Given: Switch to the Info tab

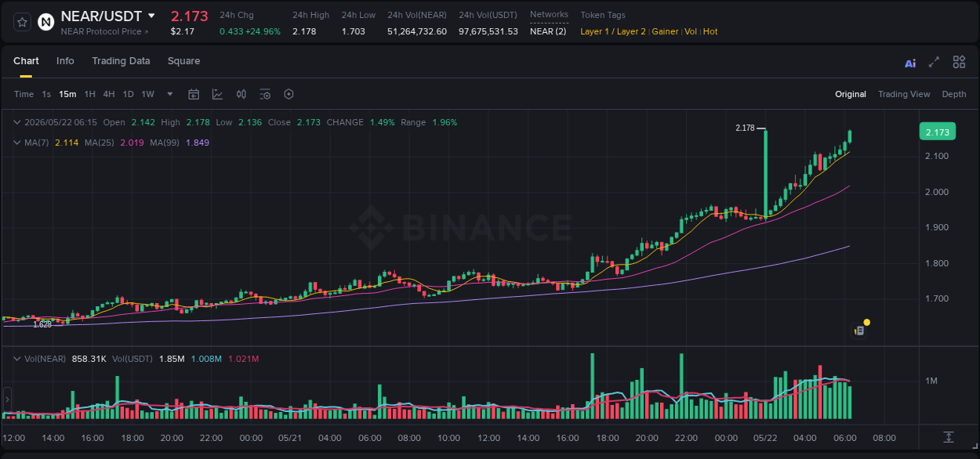Looking at the screenshot, I should 65,61.
